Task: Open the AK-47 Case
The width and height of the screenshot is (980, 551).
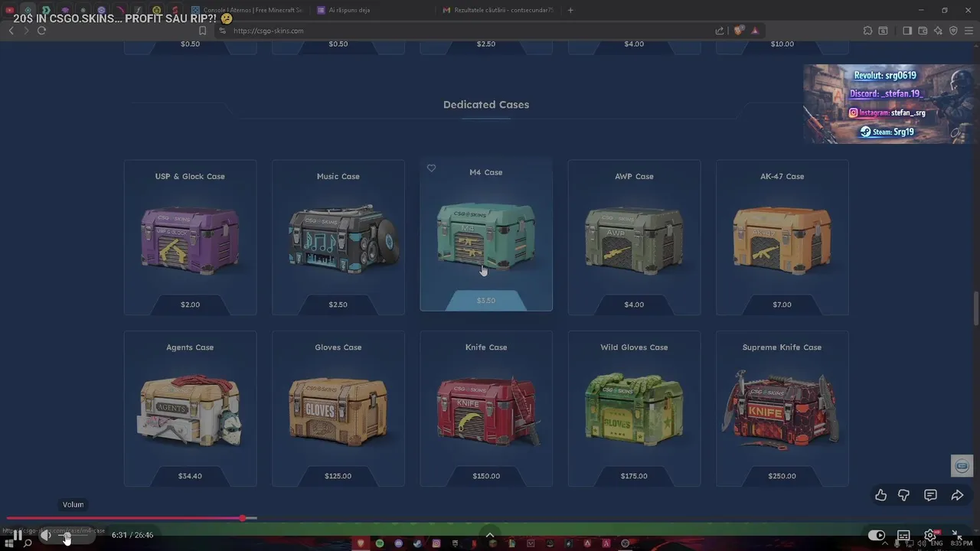Action: [782, 237]
